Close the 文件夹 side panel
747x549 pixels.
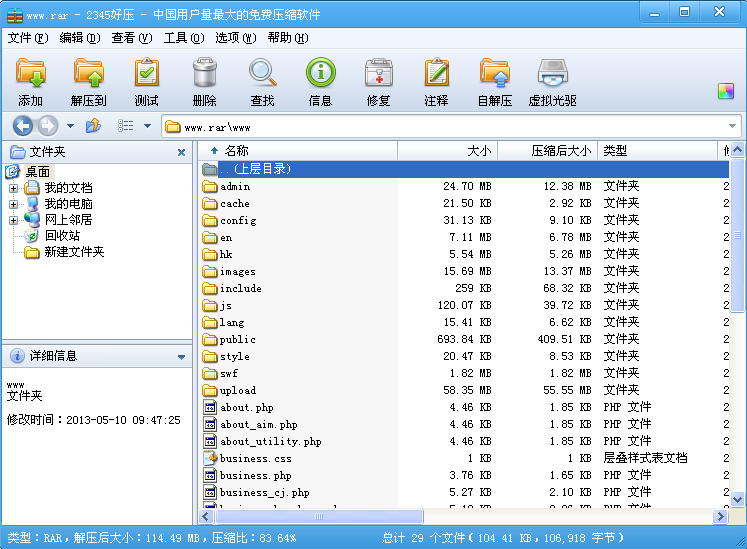[181, 152]
